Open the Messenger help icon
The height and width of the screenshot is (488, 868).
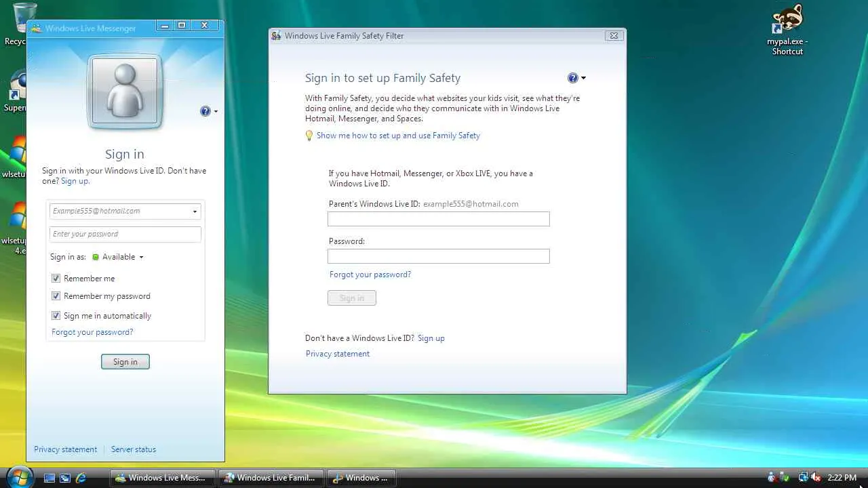pos(205,111)
